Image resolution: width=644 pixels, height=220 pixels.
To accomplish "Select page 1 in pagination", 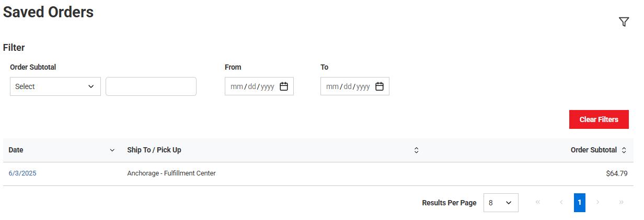I will coord(579,203).
